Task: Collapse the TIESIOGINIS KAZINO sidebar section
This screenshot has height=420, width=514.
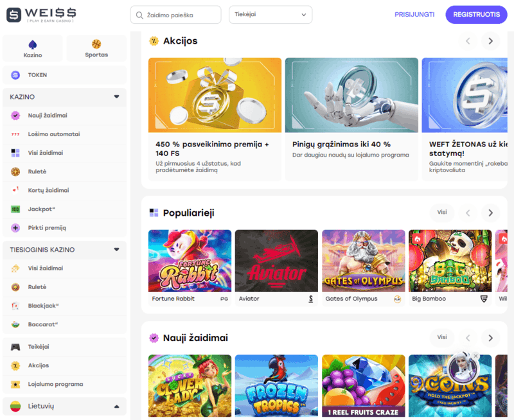Action: 116,249
